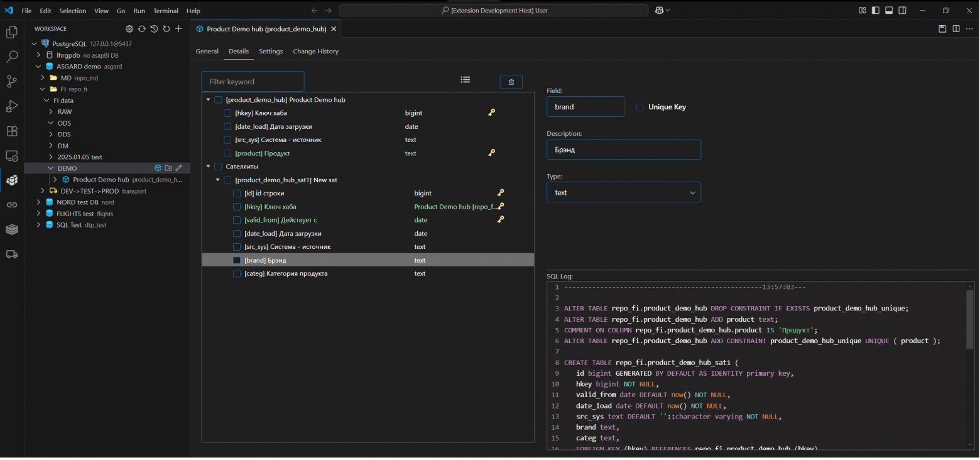This screenshot has height=460, width=980.
Task: Enable the Unique Key checkbox
Action: (640, 107)
